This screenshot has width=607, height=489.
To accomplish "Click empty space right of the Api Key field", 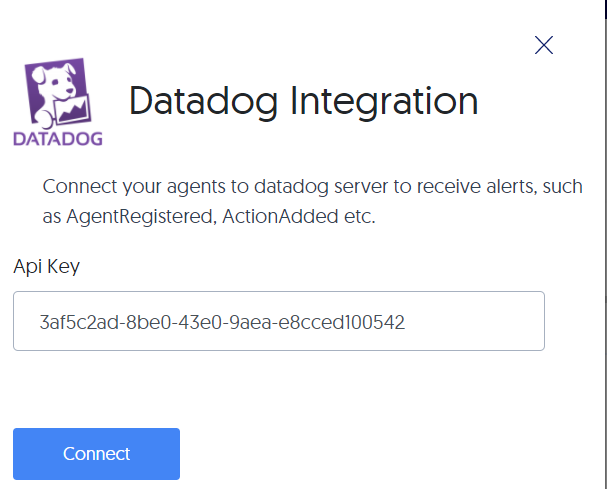I will [574, 321].
